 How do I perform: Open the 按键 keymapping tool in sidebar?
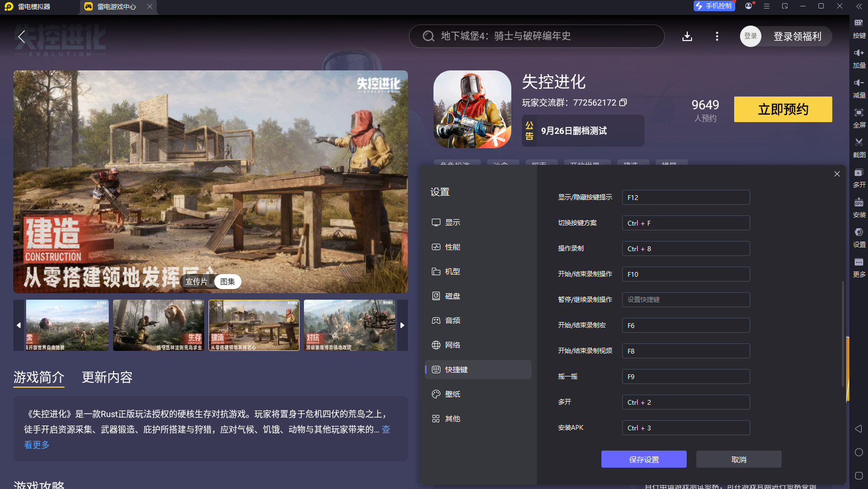click(859, 28)
